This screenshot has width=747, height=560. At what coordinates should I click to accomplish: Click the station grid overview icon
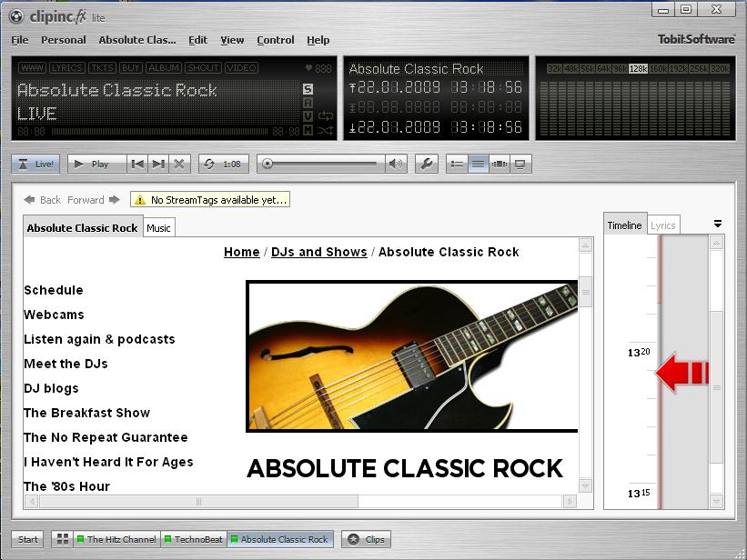pos(63,539)
